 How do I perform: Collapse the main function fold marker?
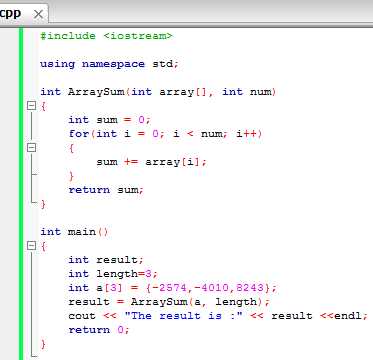coord(31,246)
